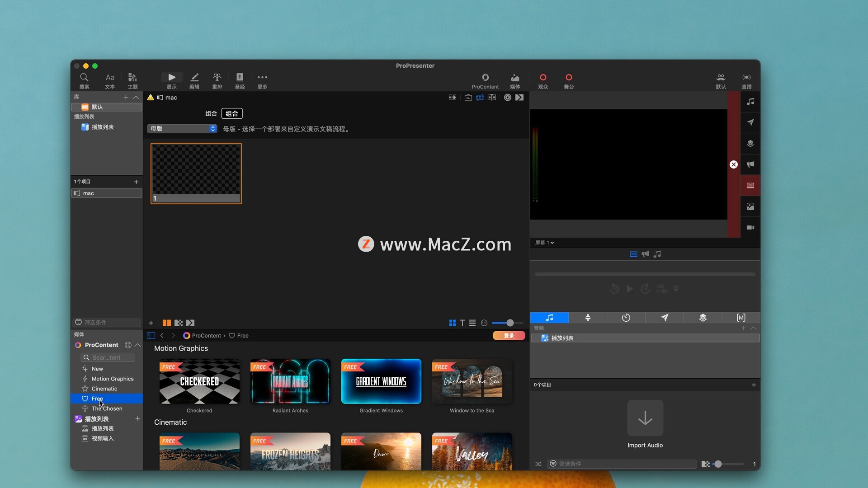Clear audio layer (music note icon)

coord(750,102)
